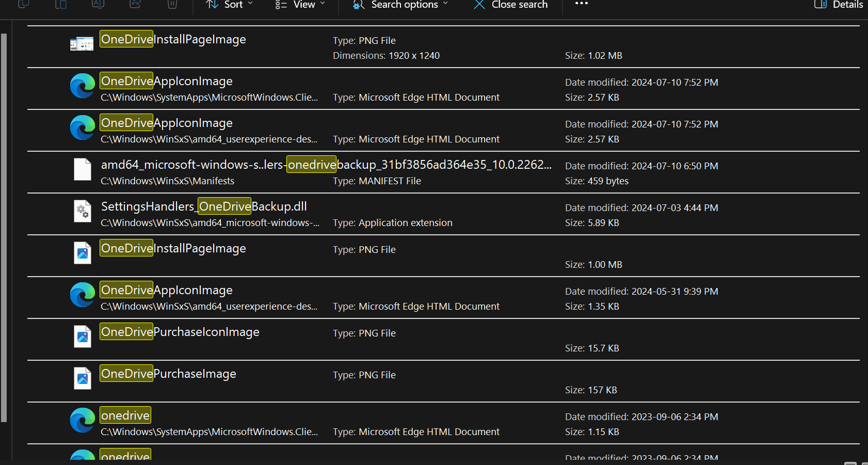This screenshot has height=465, width=868.
Task: Click the file type text in the 1.35 KB OneDriveAppIconImage row
Action: 416,307
